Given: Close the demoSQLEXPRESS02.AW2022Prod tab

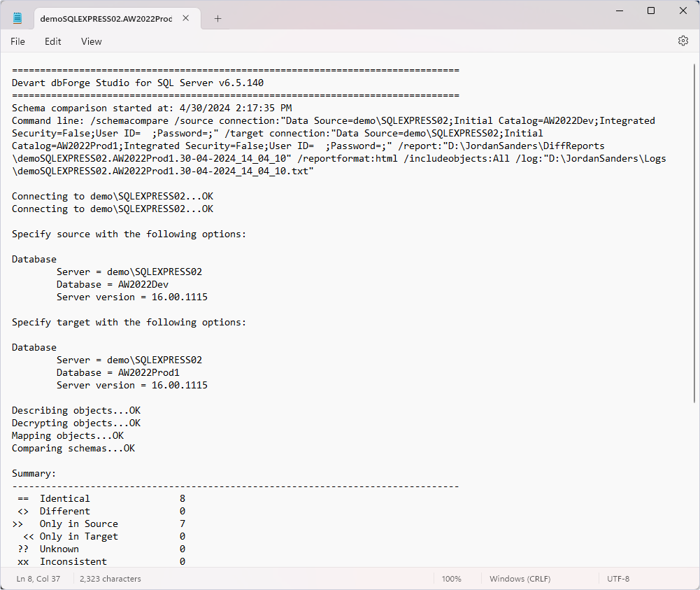Looking at the screenshot, I should point(186,18).
